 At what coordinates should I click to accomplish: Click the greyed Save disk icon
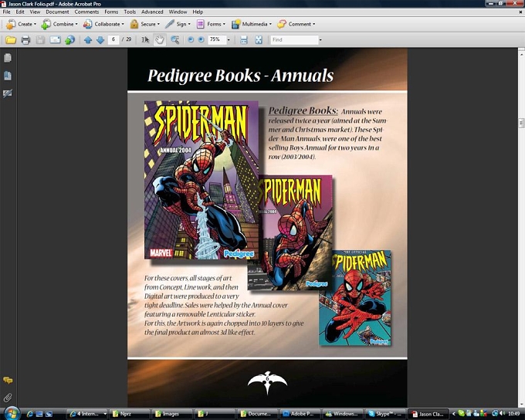40,40
